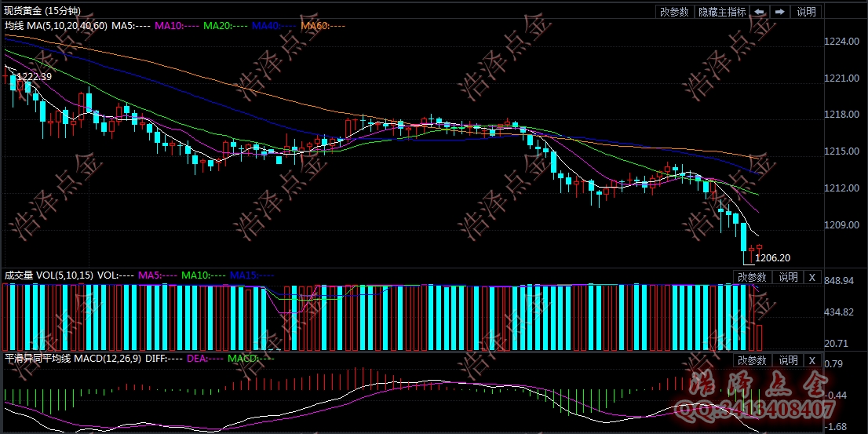Click the right arrow to scroll chart forward
The image size is (868, 434).
click(779, 12)
